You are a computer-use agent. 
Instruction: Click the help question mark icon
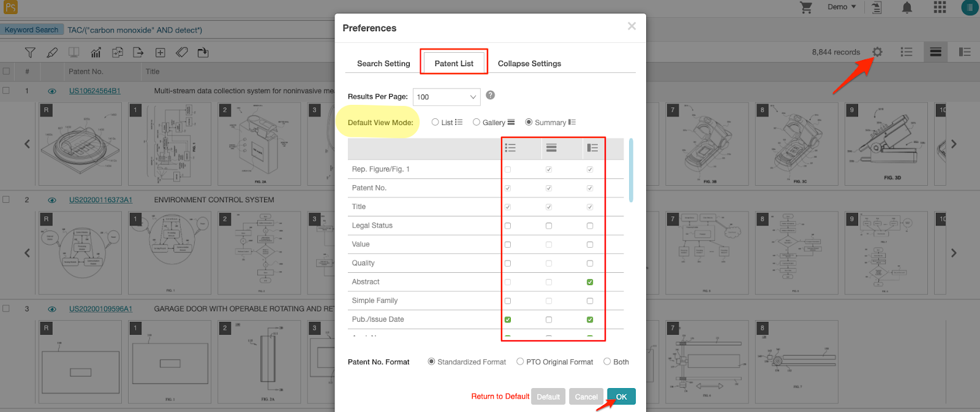click(x=490, y=95)
